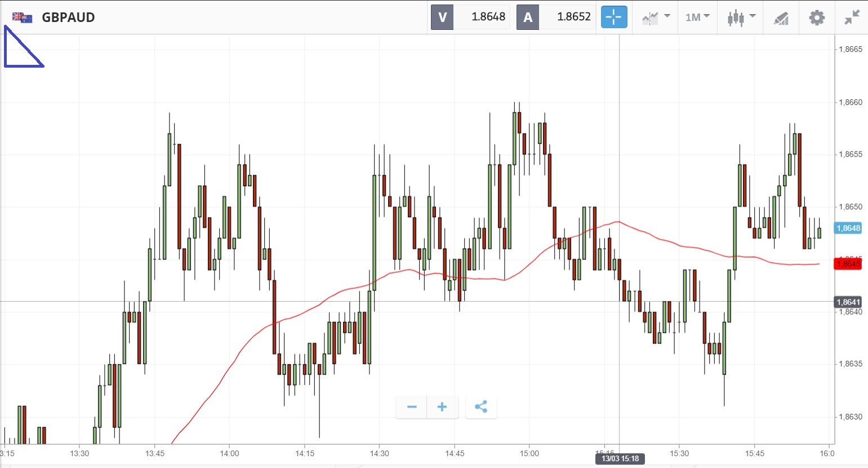Click the GBPAUD currency pair flag icon
Screen dimensions: 868x468
(22, 17)
